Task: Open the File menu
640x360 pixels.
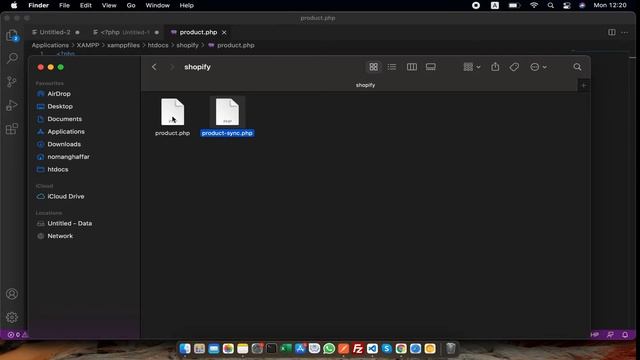Action: tap(64, 5)
